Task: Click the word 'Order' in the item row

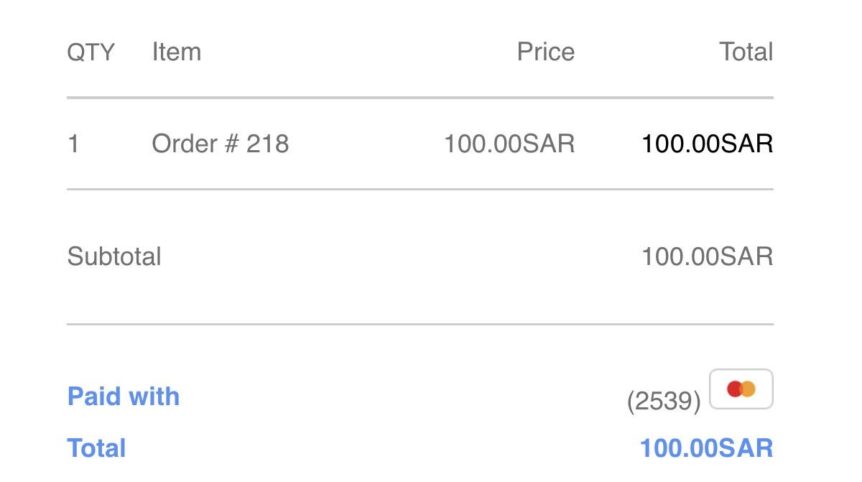Action: coord(185,144)
